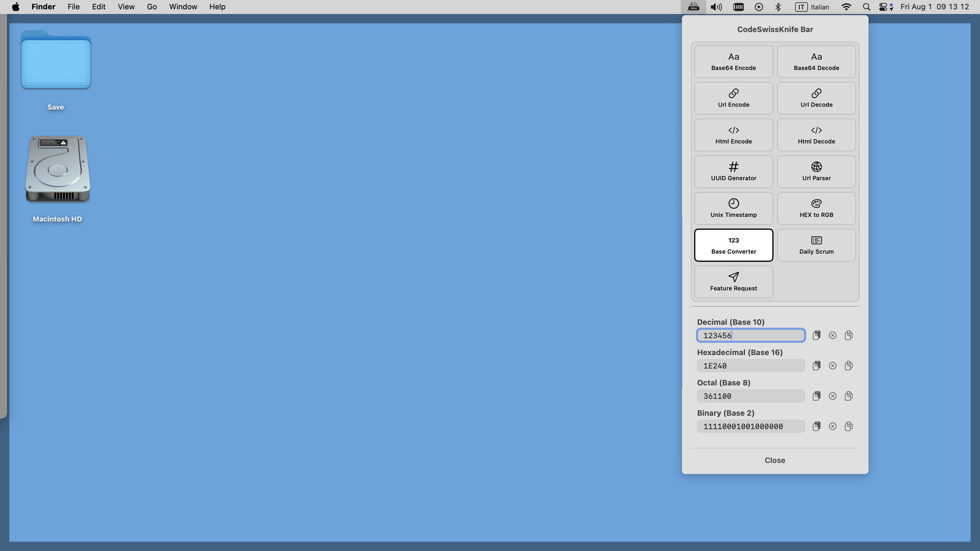This screenshot has width=980, height=551.
Task: Click the CodeSwissKnife Mini menu bar icon
Action: click(x=693, y=7)
